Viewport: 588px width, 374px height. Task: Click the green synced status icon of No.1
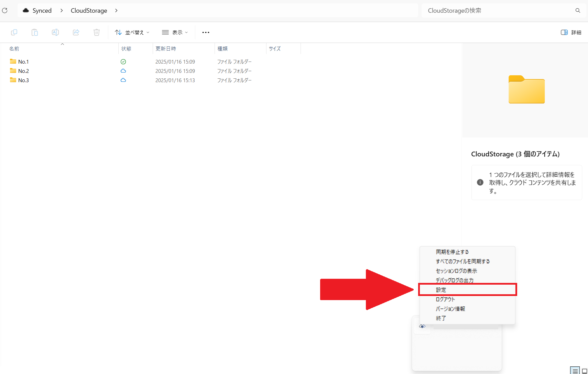pyautogui.click(x=123, y=62)
